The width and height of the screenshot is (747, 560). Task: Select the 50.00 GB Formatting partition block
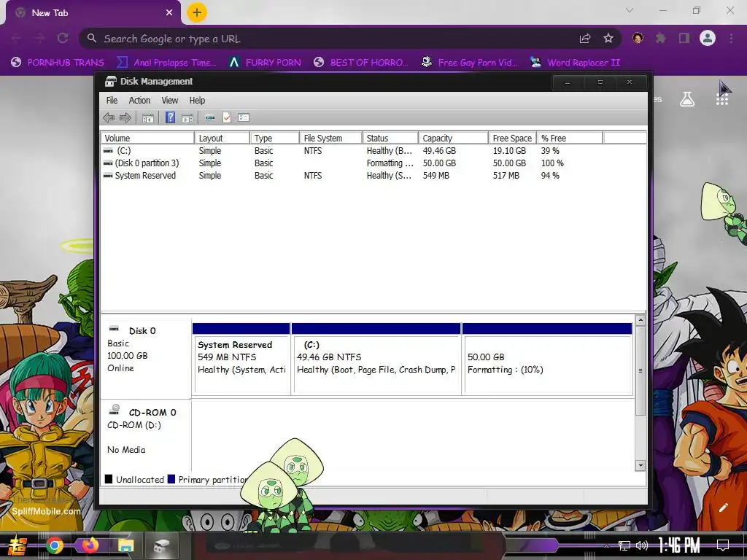pyautogui.click(x=547, y=359)
